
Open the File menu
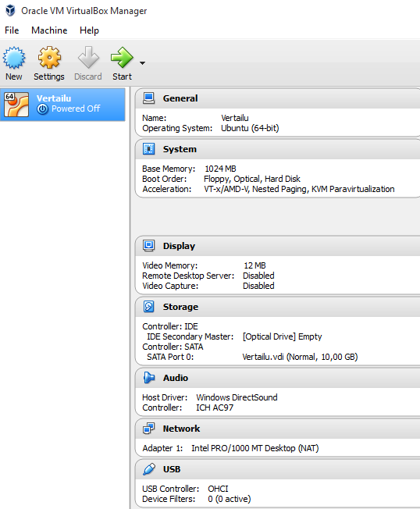[12, 30]
